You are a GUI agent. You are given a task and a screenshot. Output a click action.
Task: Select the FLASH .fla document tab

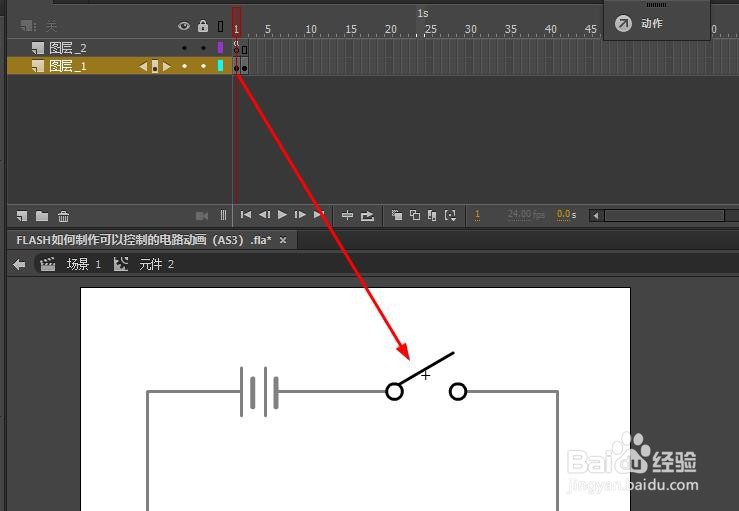[x=144, y=240]
